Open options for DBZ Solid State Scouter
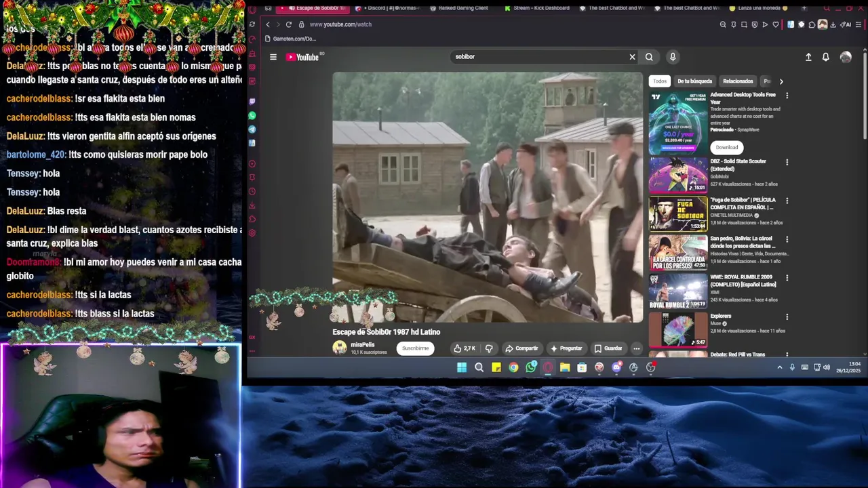The image size is (868, 488). pyautogui.click(x=787, y=162)
